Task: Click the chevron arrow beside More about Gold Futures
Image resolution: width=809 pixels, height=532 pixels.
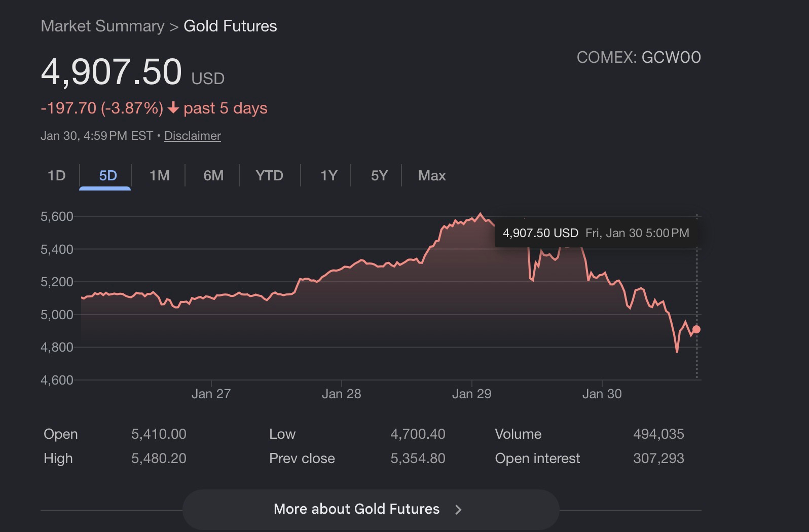Action: coord(458,510)
